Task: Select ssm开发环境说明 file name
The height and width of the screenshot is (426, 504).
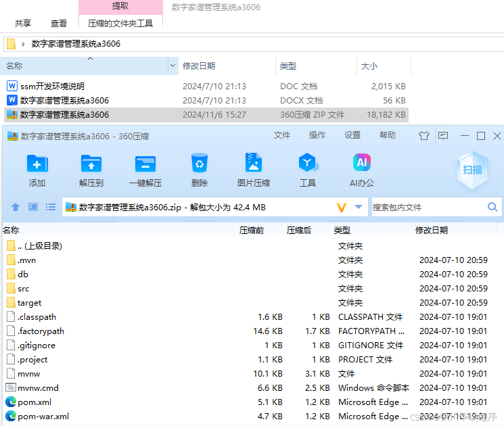Action: [52, 86]
